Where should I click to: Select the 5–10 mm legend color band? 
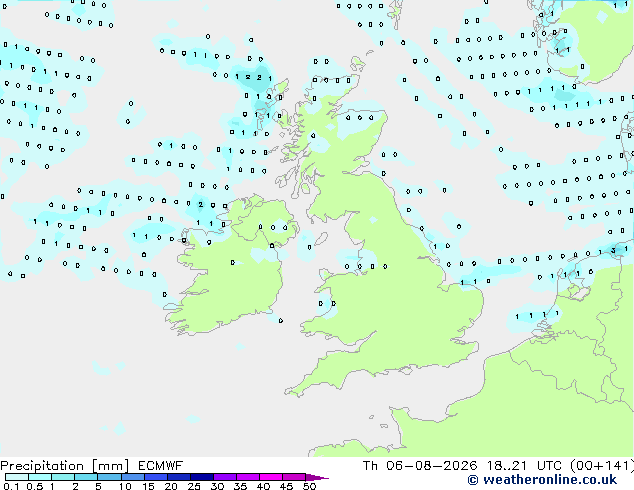109,477
